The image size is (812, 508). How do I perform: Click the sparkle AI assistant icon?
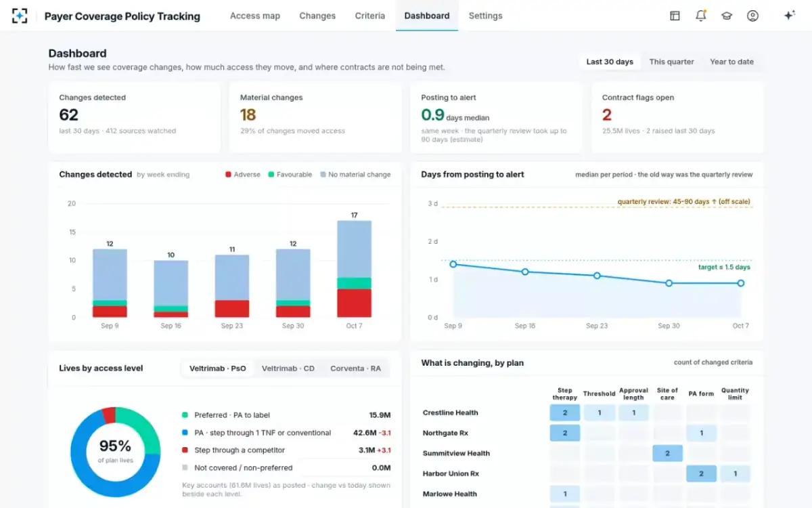789,16
